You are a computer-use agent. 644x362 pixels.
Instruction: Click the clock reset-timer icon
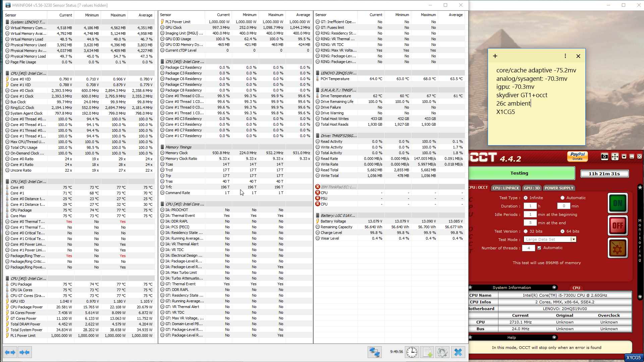coord(412,352)
